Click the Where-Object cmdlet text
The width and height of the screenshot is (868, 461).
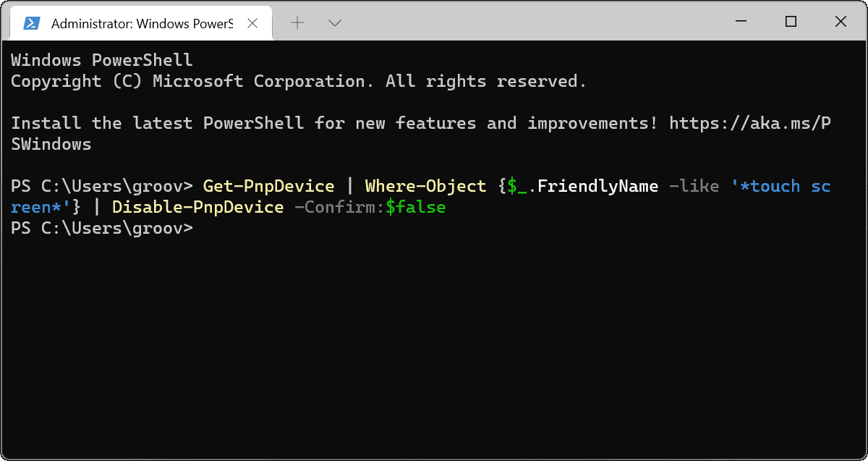426,186
